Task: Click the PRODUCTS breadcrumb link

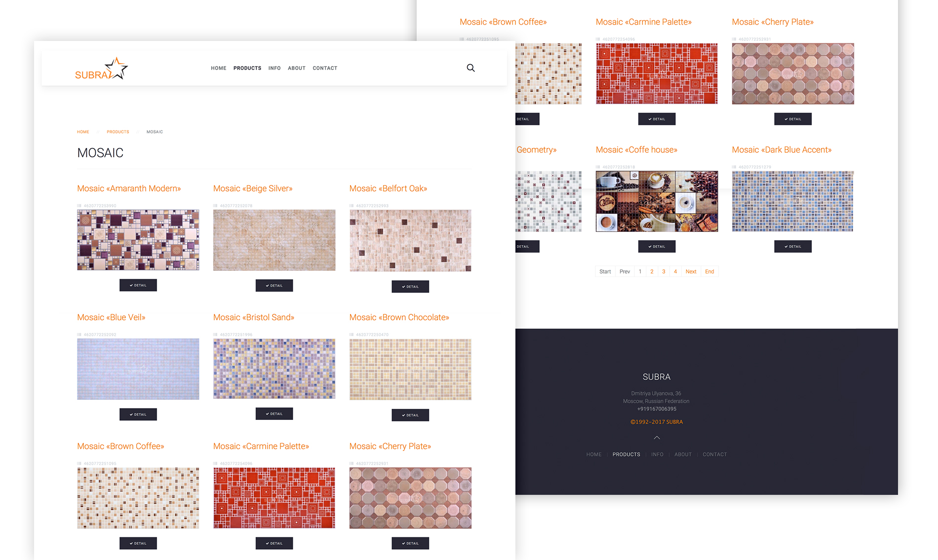Action: tap(117, 132)
